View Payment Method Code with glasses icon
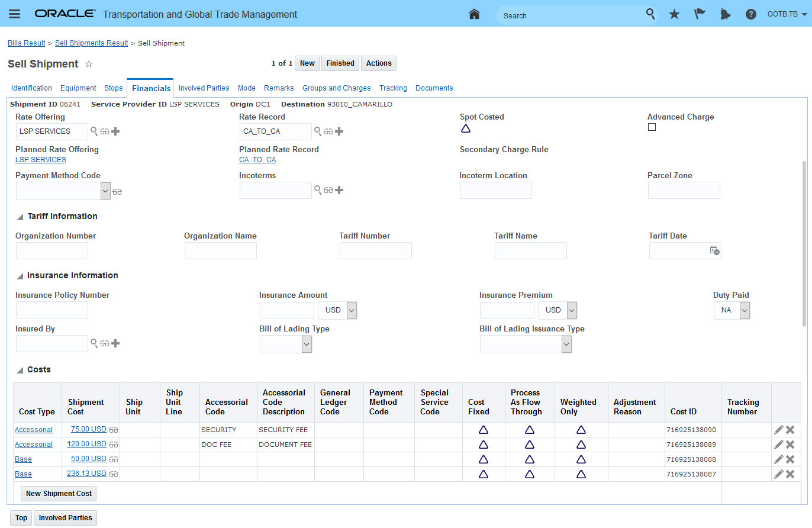This screenshot has width=812, height=528. tap(117, 191)
